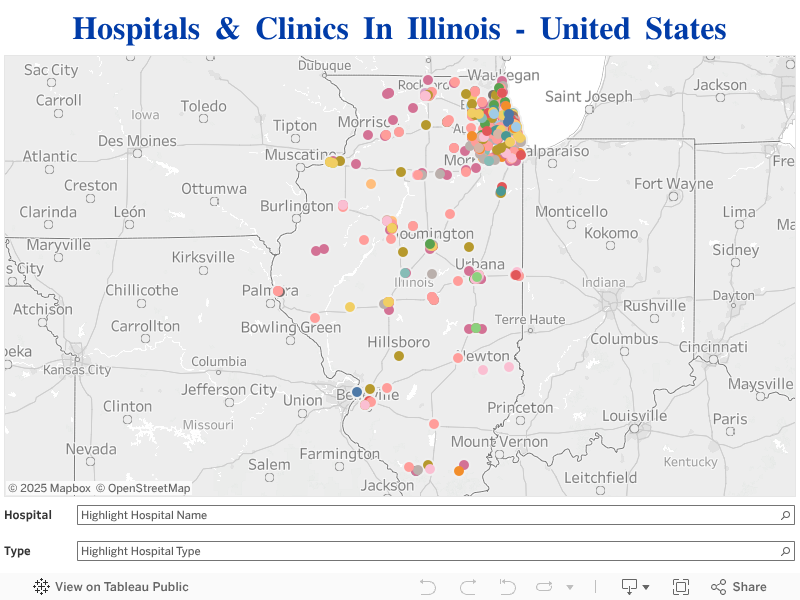
Task: Select the pink dot beside Burlington
Action: pyautogui.click(x=343, y=206)
